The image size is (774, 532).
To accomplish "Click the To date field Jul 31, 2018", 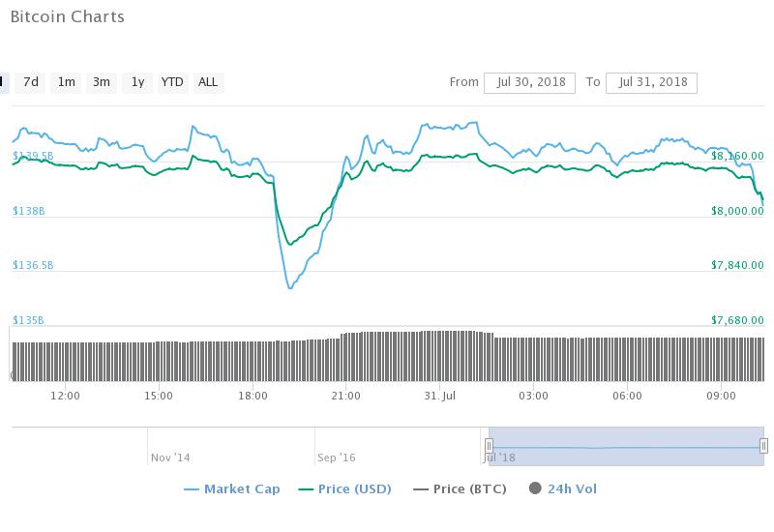I will [x=651, y=83].
